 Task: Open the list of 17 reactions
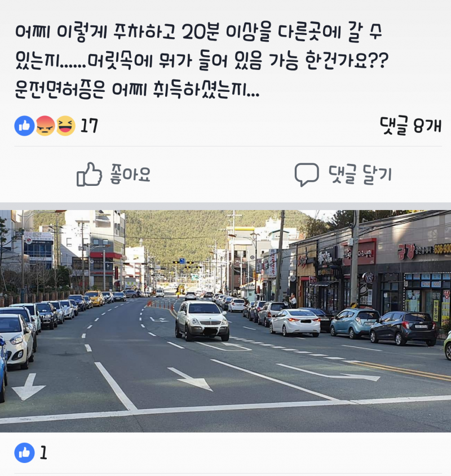tap(89, 126)
